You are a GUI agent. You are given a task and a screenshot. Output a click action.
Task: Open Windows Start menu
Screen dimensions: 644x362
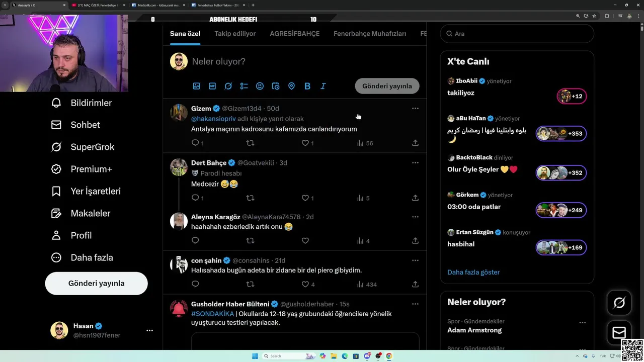tap(255, 356)
